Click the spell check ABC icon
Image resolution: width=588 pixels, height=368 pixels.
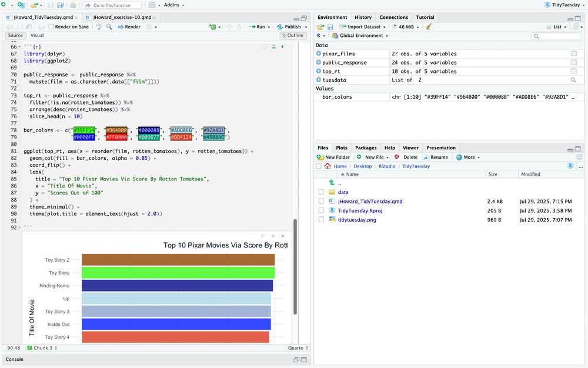pyautogui.click(x=99, y=26)
